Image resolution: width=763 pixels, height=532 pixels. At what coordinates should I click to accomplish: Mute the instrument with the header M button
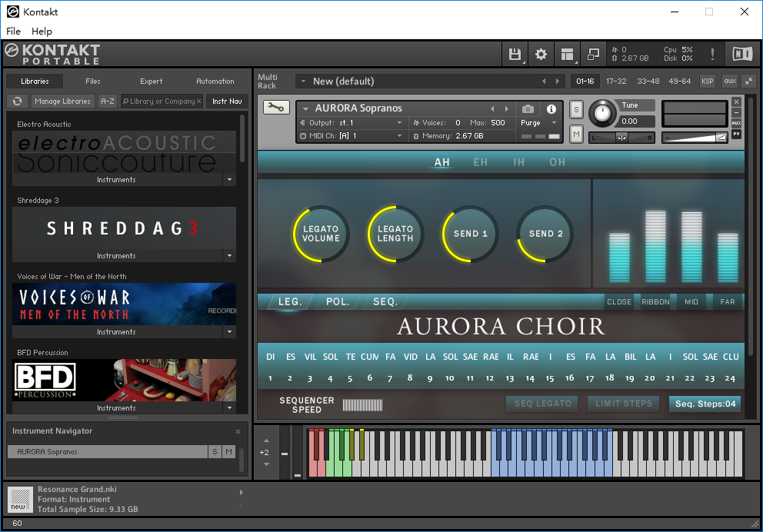pos(577,134)
